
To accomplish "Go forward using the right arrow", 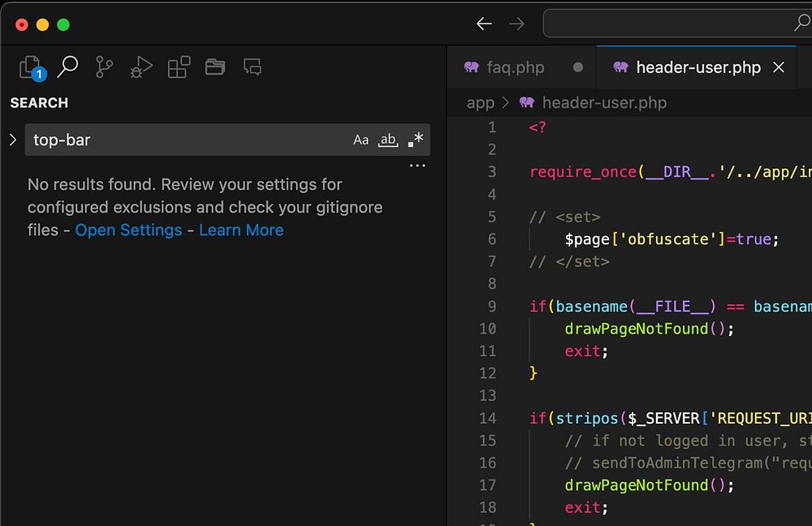I will pyautogui.click(x=516, y=24).
